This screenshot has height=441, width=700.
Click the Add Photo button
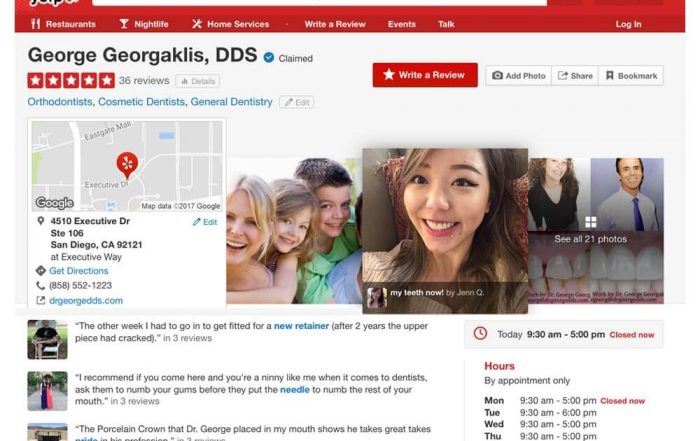click(x=518, y=76)
